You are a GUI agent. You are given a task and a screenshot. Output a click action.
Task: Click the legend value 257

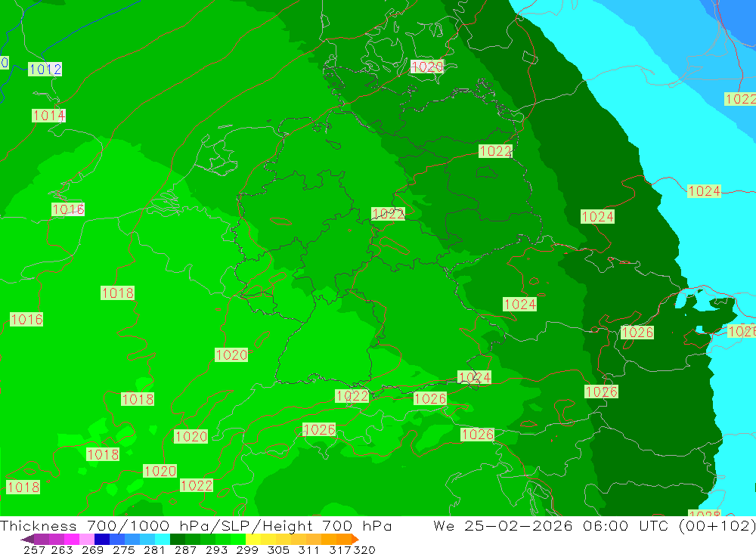[34, 550]
